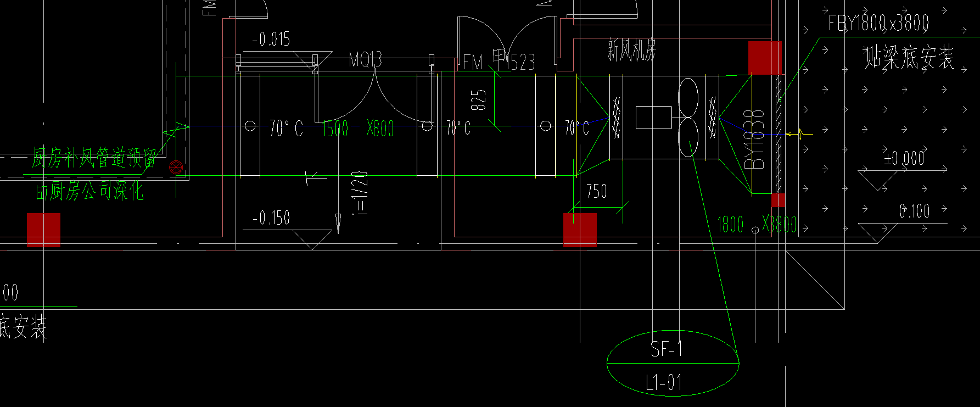980x407 pixels.
Task: Select the 由厨房公司深化 green note
Action: (89, 191)
